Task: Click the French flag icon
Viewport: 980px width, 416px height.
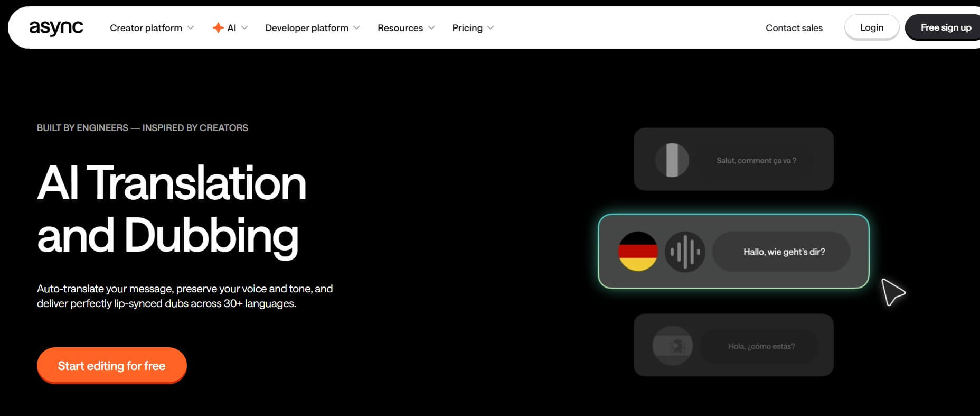Action: coord(672,160)
